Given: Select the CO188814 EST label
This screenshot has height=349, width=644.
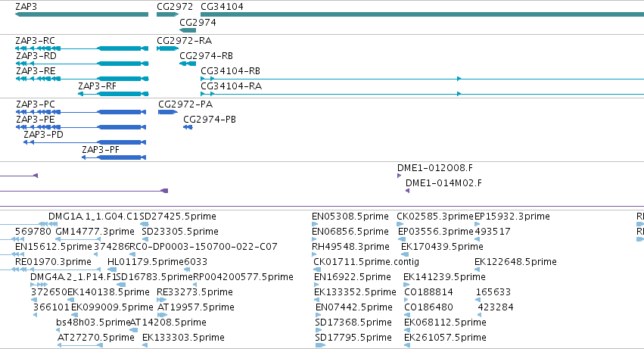Looking at the screenshot, I should (x=429, y=293).
